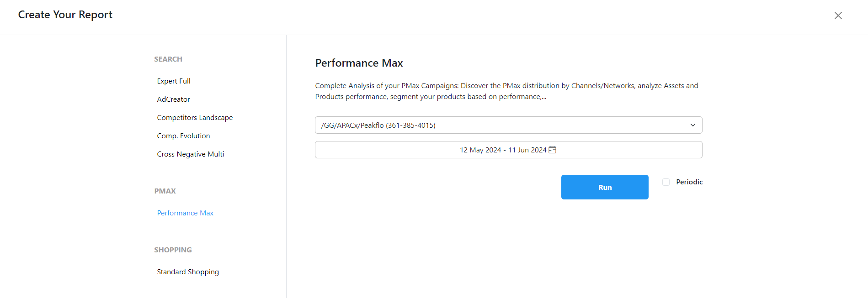Click the 12 May 2024 date range field
The width and height of the screenshot is (868, 298).
508,150
